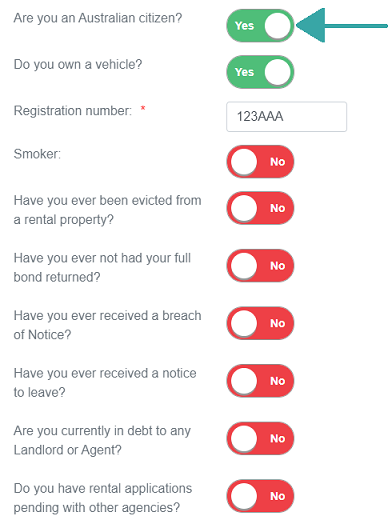This screenshot has height=524, width=392.
Task: Select the 'Are you an Australian citizen?' label
Action: point(98,18)
